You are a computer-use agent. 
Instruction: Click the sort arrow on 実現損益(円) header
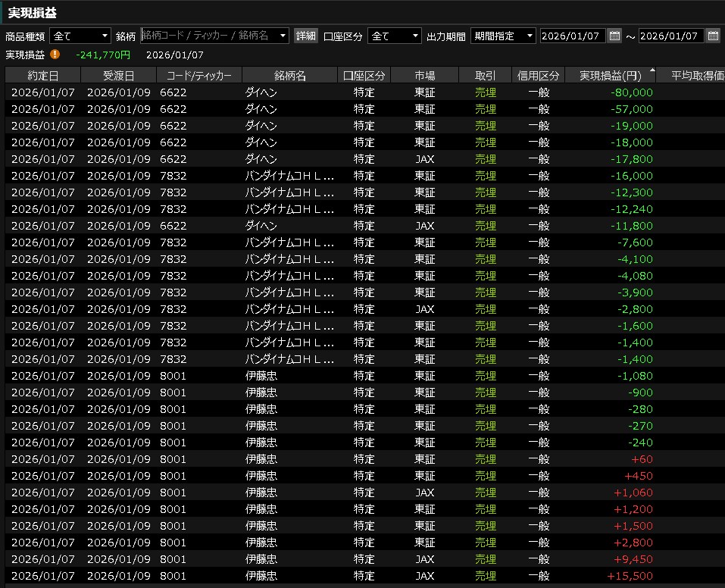652,70
